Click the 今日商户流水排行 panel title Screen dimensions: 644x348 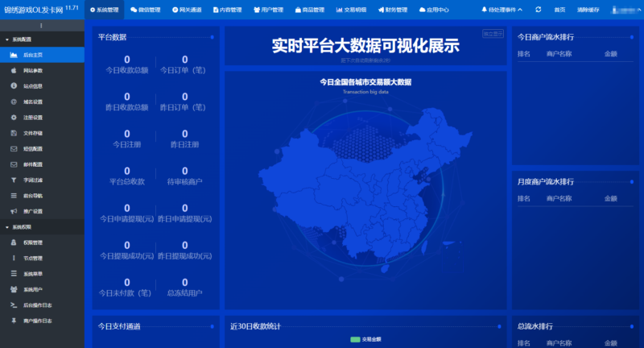pos(546,37)
